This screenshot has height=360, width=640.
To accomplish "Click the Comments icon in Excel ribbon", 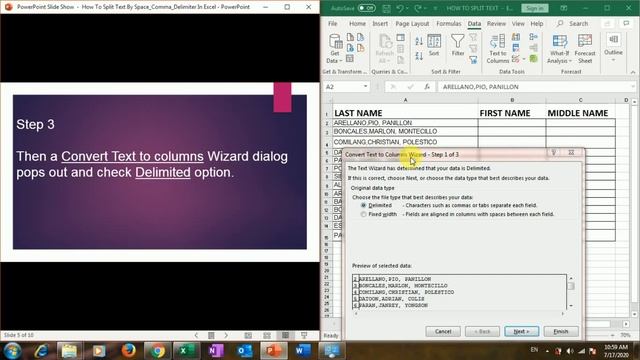I will [626, 24].
